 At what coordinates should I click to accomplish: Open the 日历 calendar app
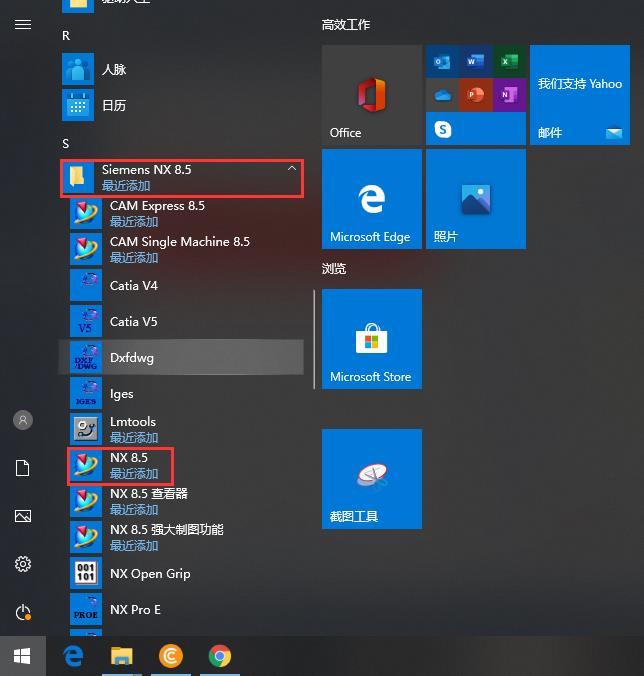(181, 106)
